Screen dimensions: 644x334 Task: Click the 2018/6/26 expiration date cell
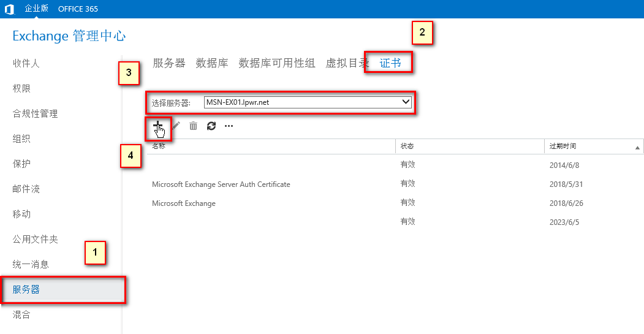(566, 203)
